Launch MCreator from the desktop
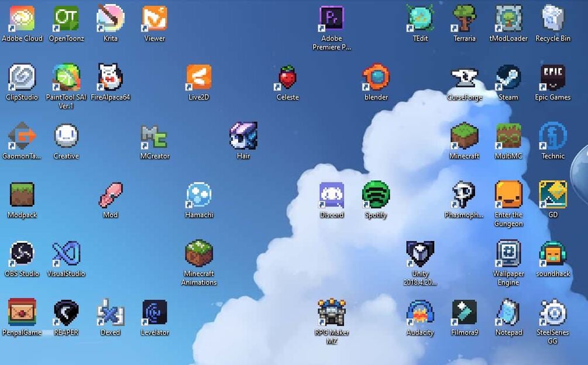Image resolution: width=588 pixels, height=365 pixels. 154,137
